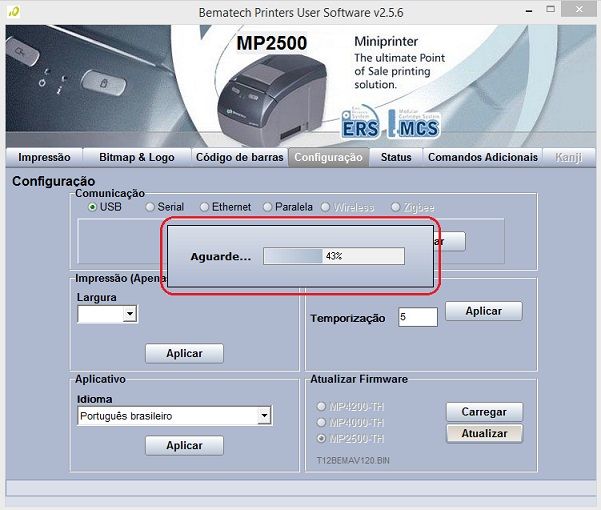Open the Largura dropdown
Image resolution: width=601 pixels, height=510 pixels.
pos(129,314)
